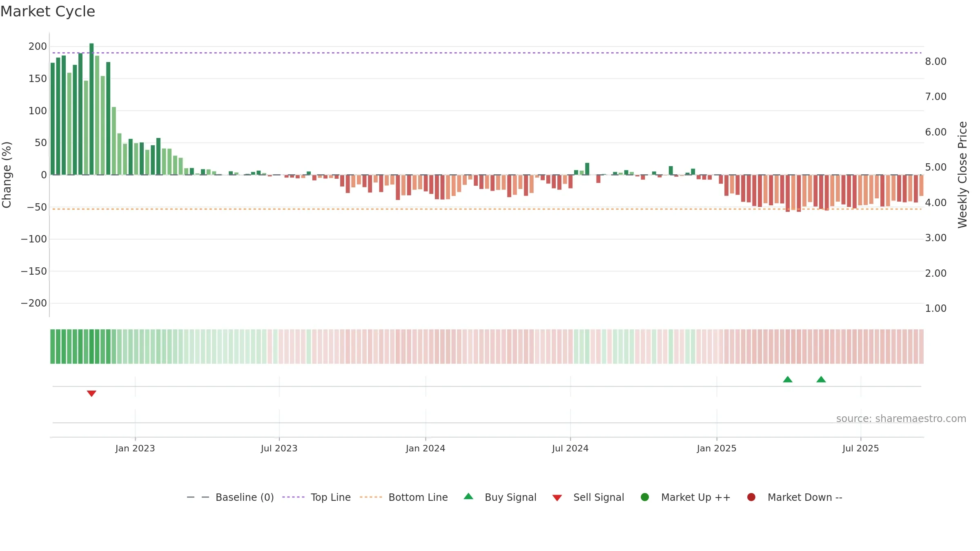This screenshot has width=980, height=551.
Task: Click the purple dotted top line on chart
Action: 487,53
